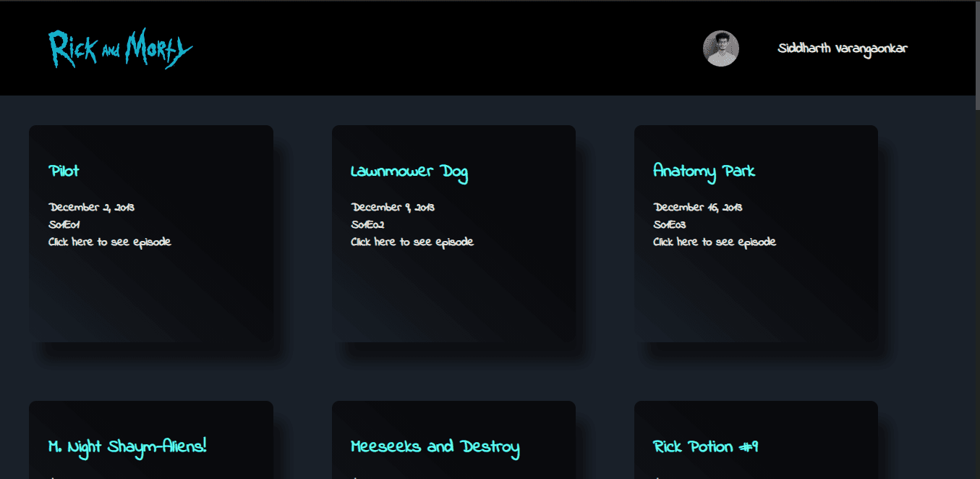Open the Anatomy Park episode title

click(x=704, y=171)
